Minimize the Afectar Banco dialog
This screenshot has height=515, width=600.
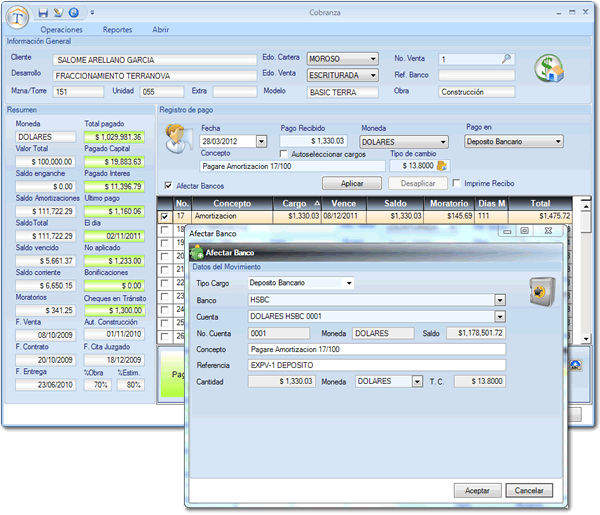507,231
